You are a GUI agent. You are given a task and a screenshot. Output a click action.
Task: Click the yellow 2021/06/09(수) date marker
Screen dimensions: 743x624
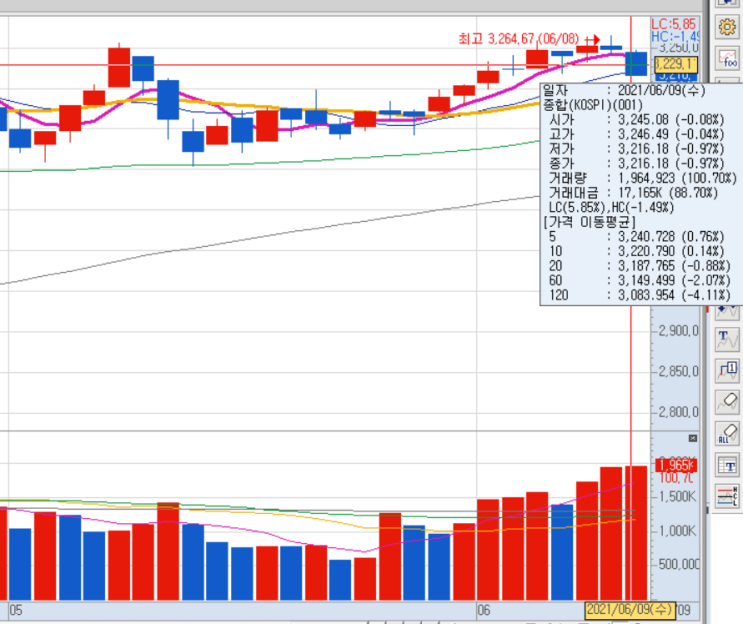click(629, 609)
